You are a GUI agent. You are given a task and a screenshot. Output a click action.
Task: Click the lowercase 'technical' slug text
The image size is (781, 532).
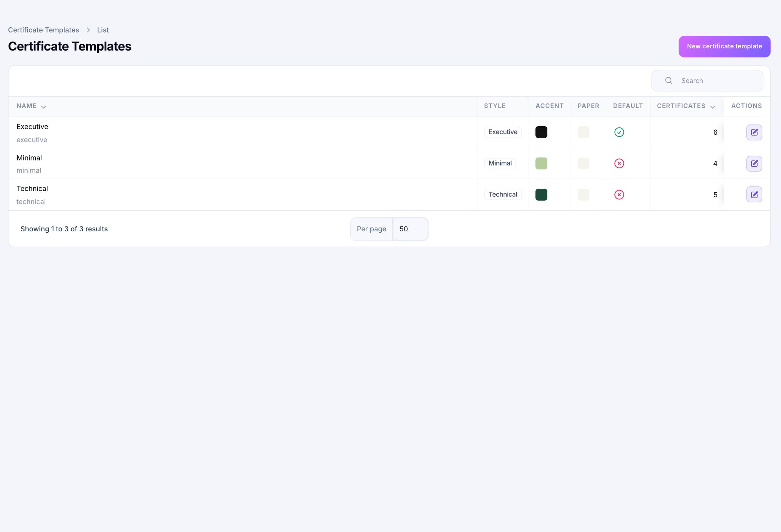coord(31,202)
